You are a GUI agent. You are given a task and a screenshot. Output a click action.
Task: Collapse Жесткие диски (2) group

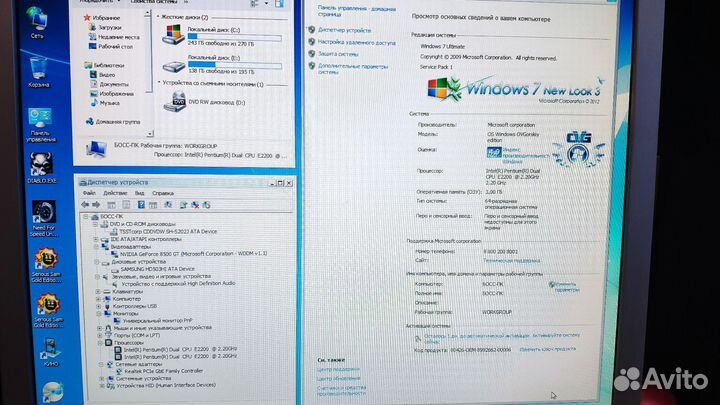click(158, 17)
